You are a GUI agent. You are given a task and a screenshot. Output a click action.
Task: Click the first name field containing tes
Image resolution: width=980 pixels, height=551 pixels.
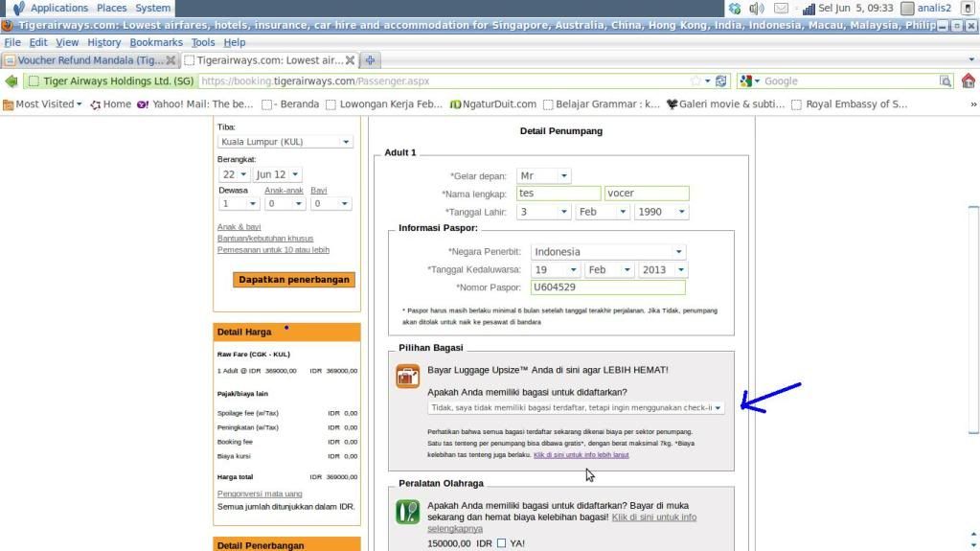click(x=558, y=194)
